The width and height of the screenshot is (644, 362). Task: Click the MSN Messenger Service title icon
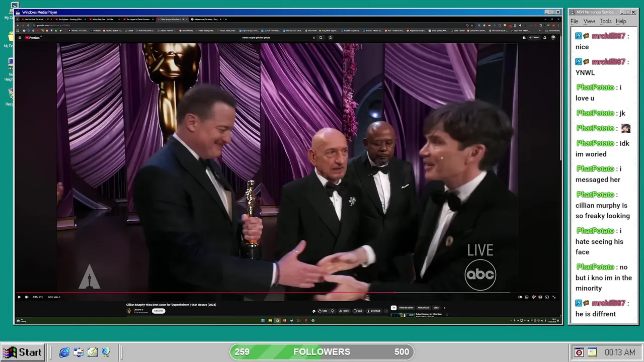click(573, 12)
